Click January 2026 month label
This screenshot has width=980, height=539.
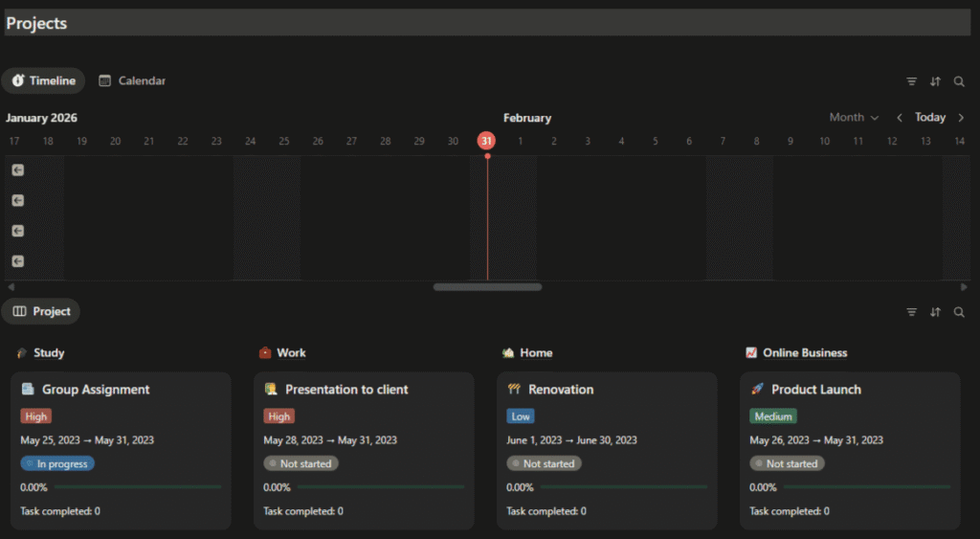click(41, 118)
